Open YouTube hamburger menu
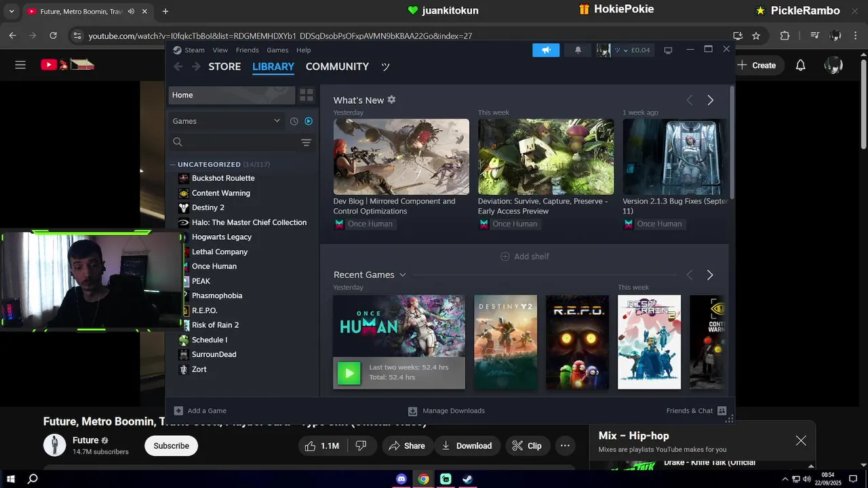Viewport: 868px width, 488px height. 20,65
